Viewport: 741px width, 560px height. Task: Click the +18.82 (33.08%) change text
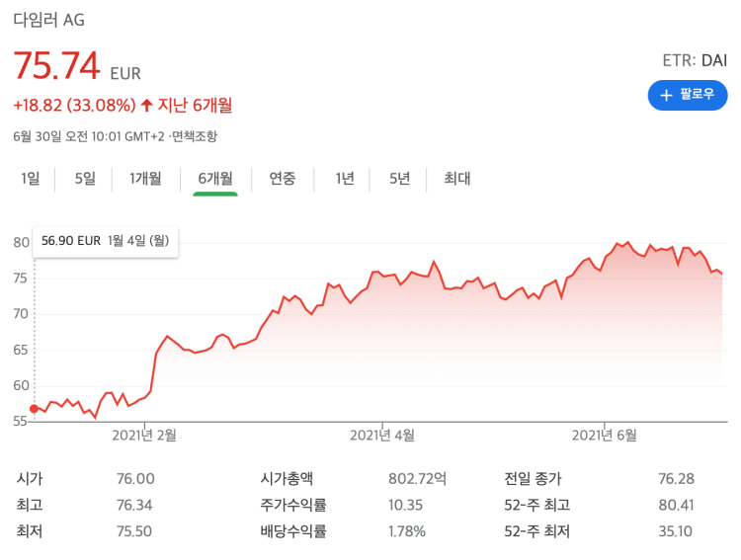click(x=74, y=105)
